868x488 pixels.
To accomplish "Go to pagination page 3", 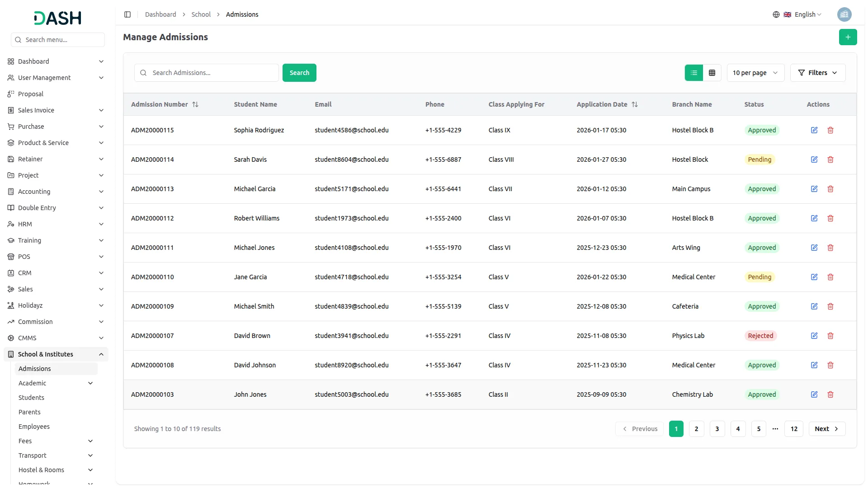I will tap(717, 429).
